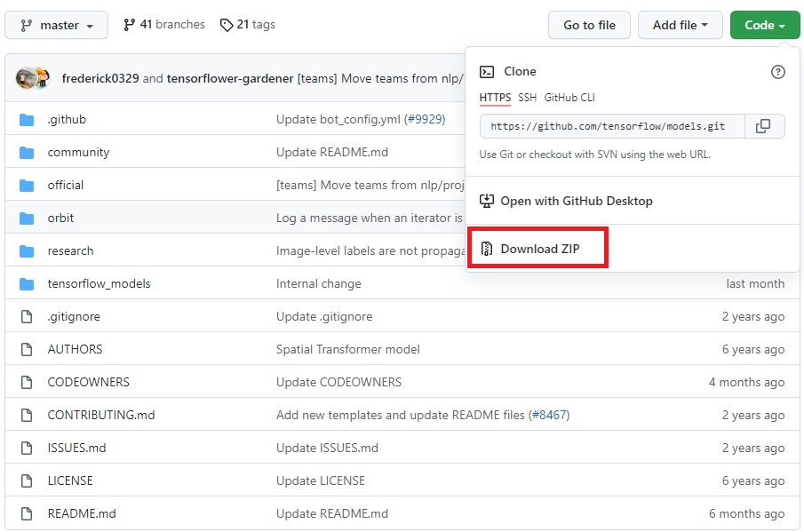Open commit message Update bot_config.yml

pos(338,119)
